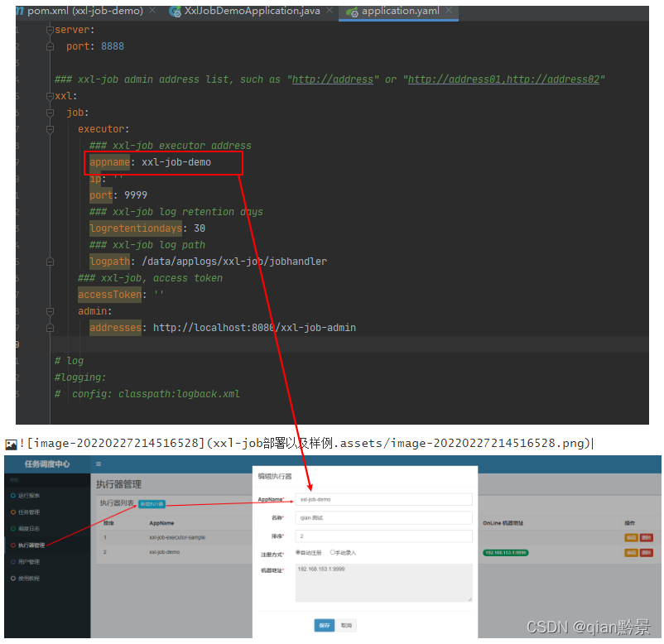This screenshot has width=664, height=644.
Task: Click the markdown image-20220227214516528 line
Action: (x=306, y=444)
